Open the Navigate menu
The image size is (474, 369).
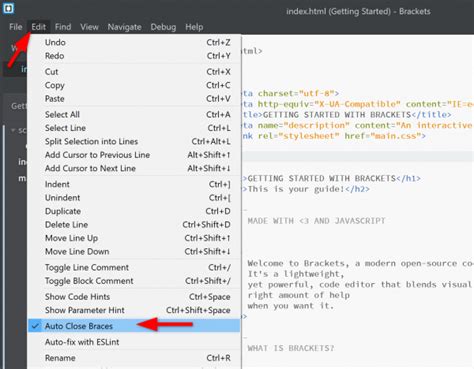(124, 27)
